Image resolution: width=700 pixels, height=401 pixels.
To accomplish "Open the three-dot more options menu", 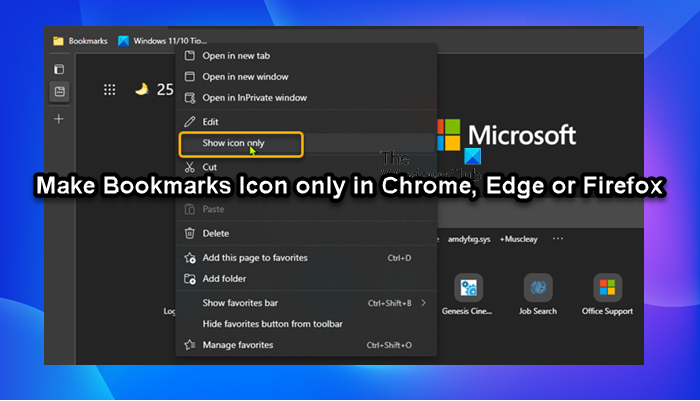I will (x=558, y=238).
